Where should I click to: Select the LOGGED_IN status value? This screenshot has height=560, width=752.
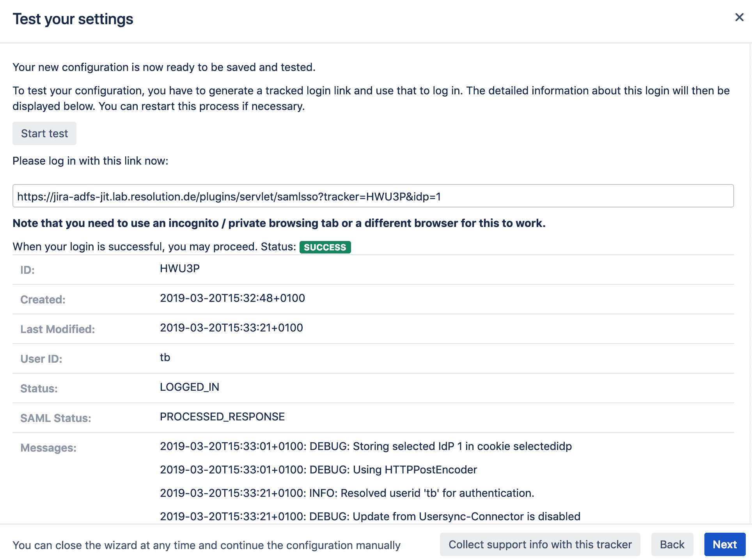pos(190,387)
